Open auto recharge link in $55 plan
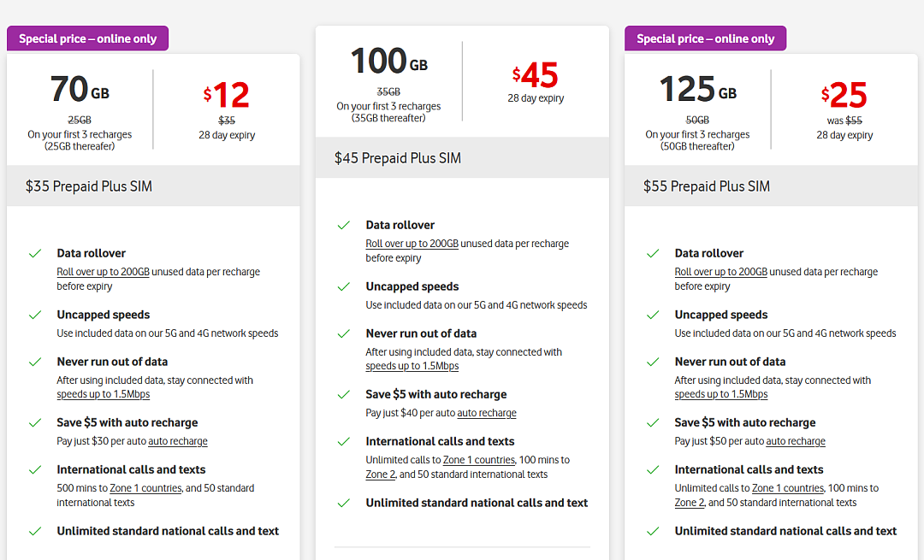This screenshot has height=560, width=924. (796, 442)
